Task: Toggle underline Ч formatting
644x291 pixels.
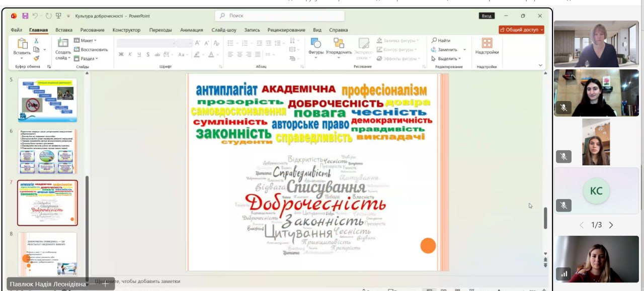Action: tap(139, 54)
